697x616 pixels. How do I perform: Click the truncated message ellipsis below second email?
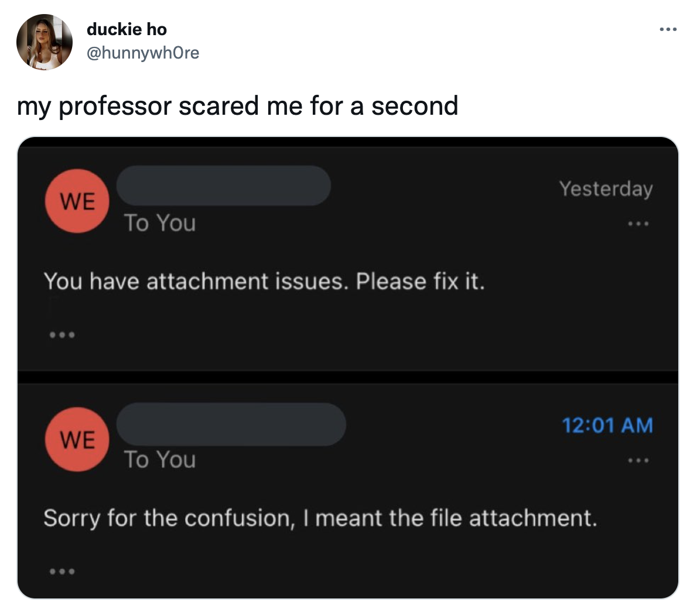(61, 570)
